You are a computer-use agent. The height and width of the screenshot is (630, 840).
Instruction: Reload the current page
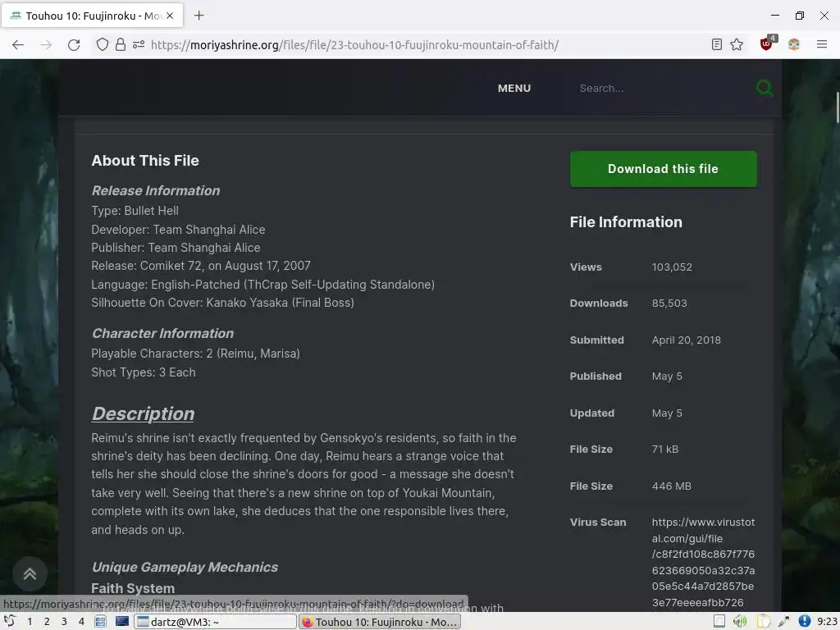pos(74,45)
